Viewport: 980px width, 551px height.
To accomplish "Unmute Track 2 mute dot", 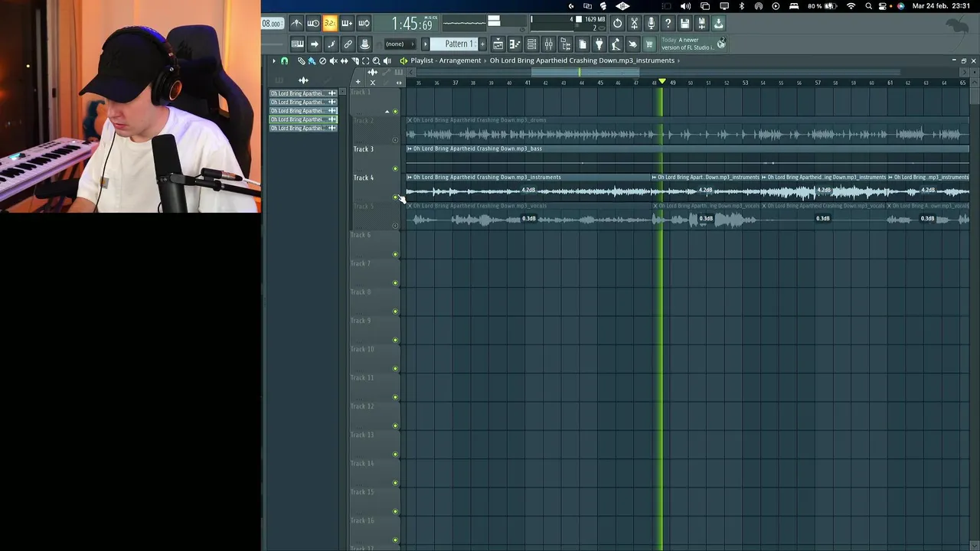I will click(396, 140).
